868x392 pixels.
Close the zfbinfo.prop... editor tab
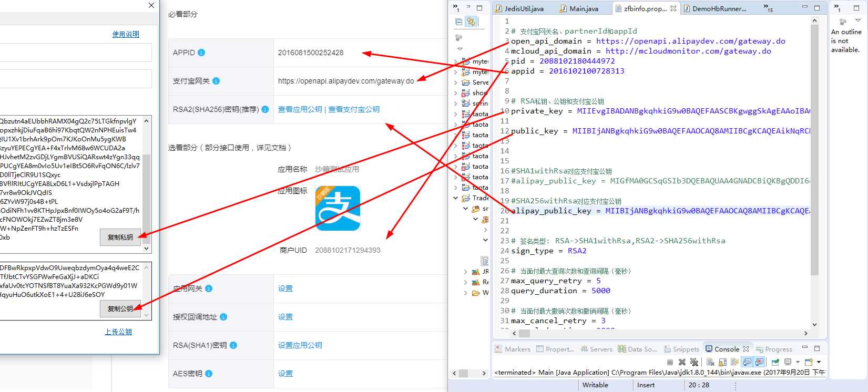point(673,8)
